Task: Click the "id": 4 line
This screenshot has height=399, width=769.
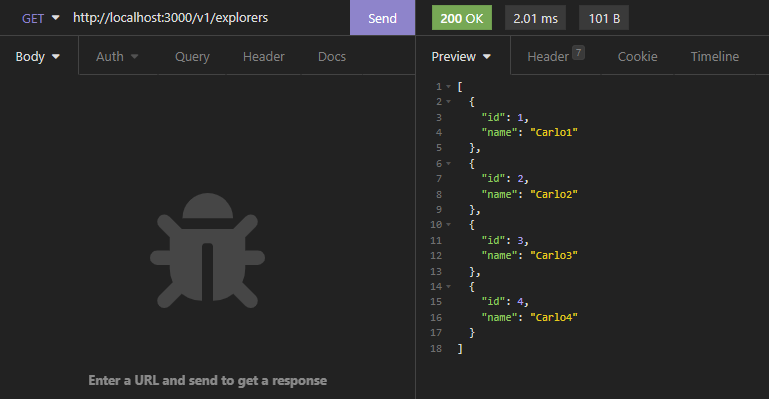Action: point(505,302)
